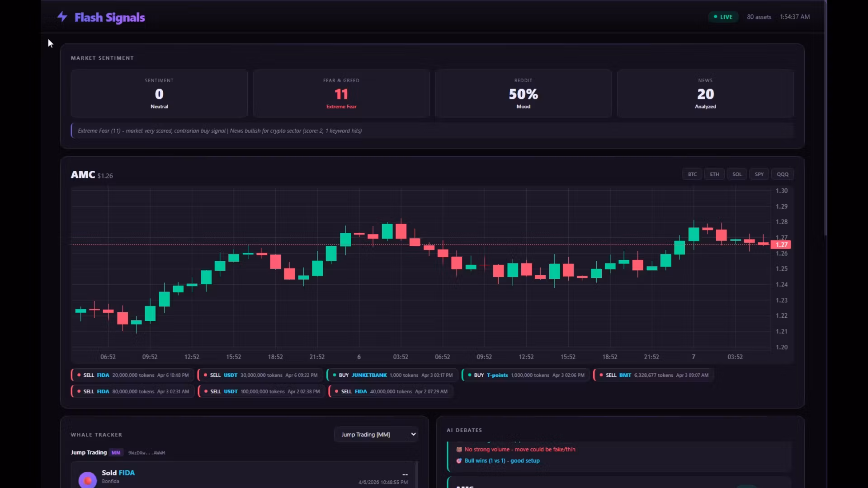Click the 1.27 current price marker
This screenshot has width=868, height=488.
(781, 244)
